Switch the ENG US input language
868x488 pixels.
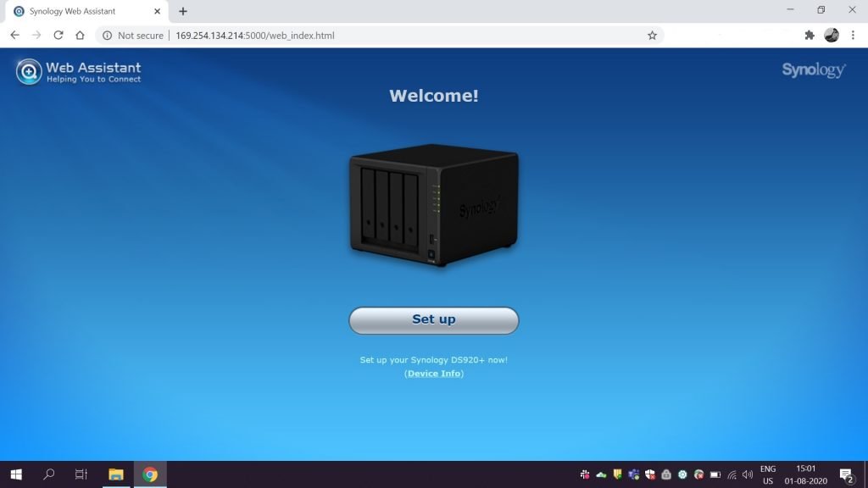768,474
